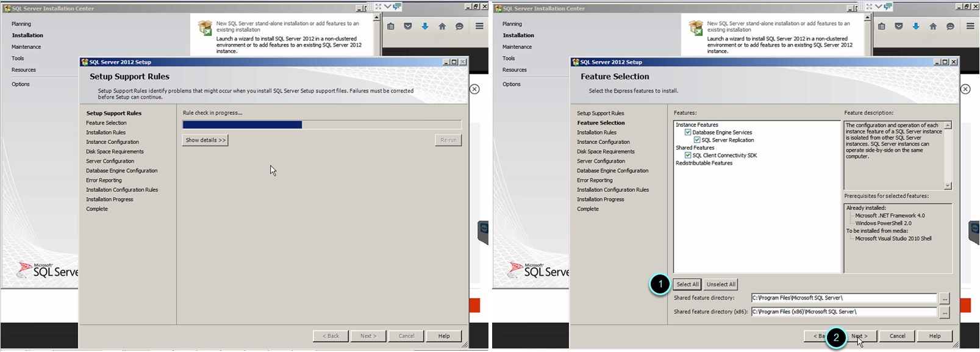Click the rule check progress bar
The height and width of the screenshot is (352, 980).
(x=322, y=124)
